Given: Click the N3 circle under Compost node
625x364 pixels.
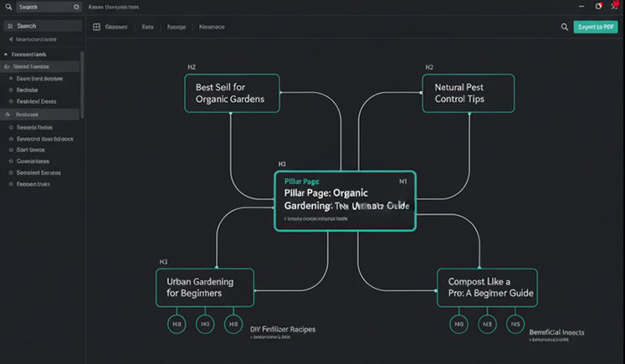Looking at the screenshot, I should (x=487, y=324).
